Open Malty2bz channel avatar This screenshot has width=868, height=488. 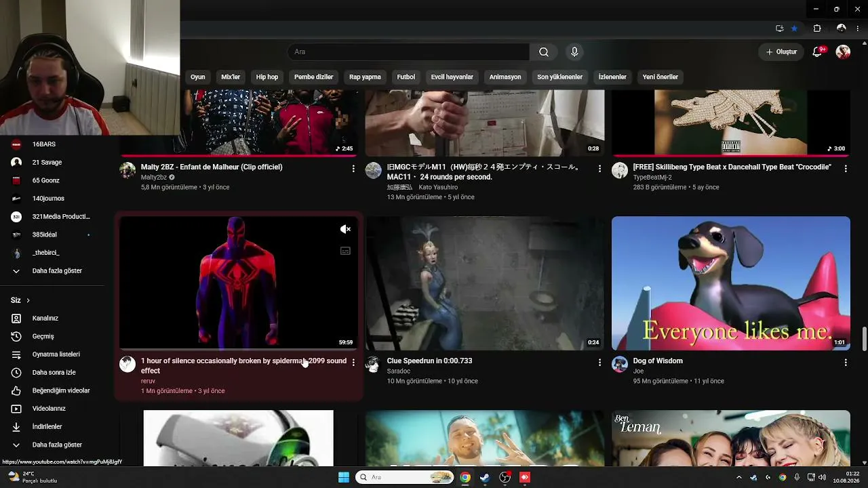point(127,170)
